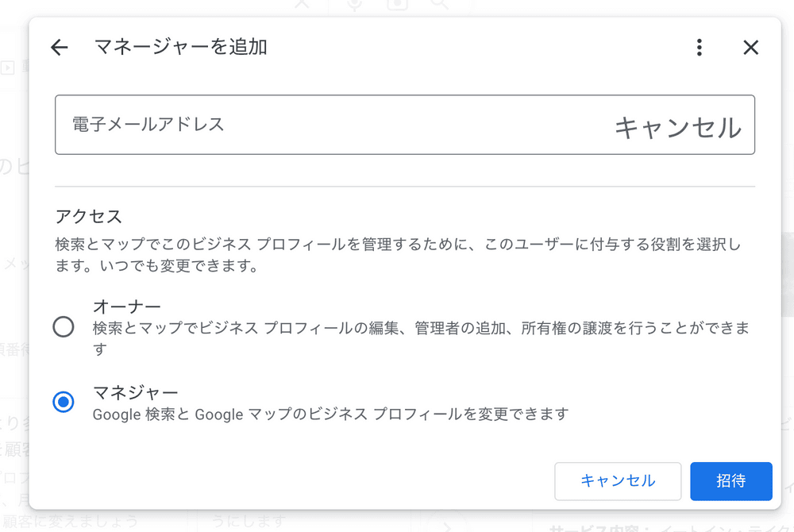Click the dimmed microphone voice search icon
The image size is (794, 532).
pos(354,5)
